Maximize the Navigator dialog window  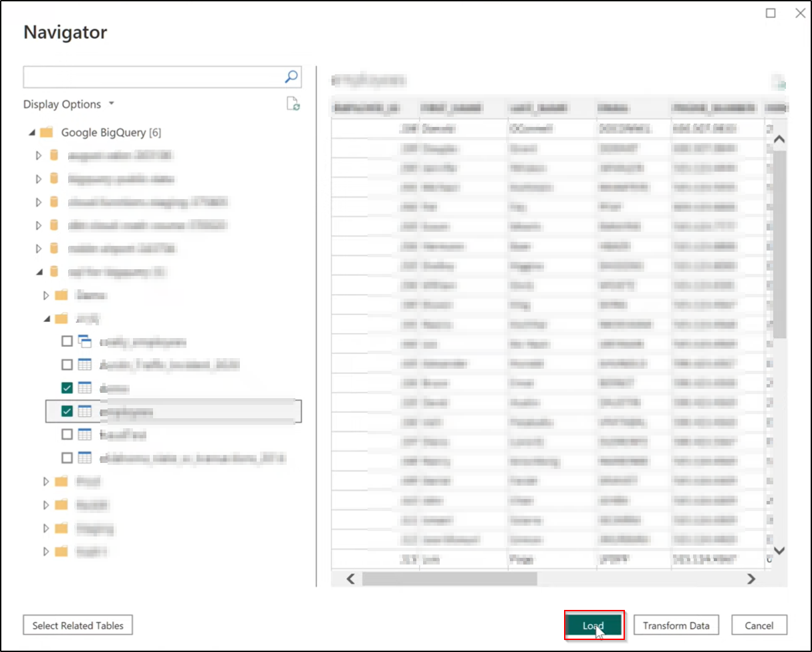point(771,13)
